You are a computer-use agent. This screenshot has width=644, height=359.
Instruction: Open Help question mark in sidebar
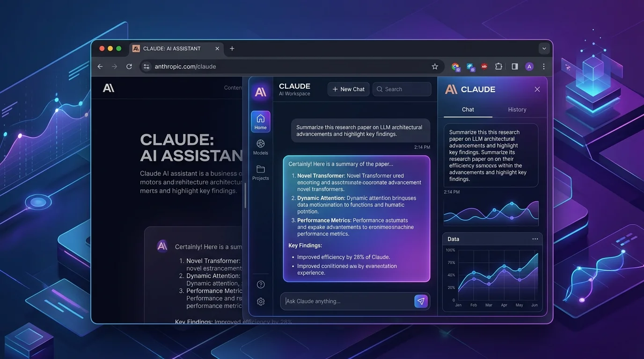tap(261, 284)
